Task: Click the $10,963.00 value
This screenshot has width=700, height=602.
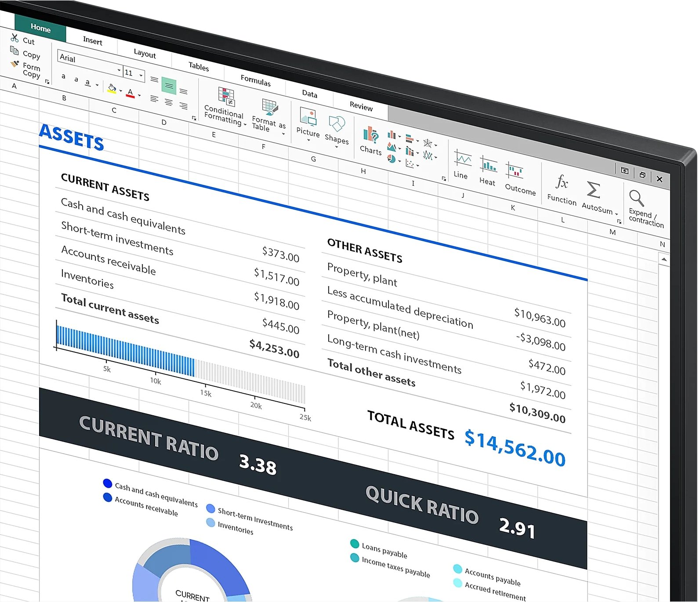Action: tap(540, 317)
